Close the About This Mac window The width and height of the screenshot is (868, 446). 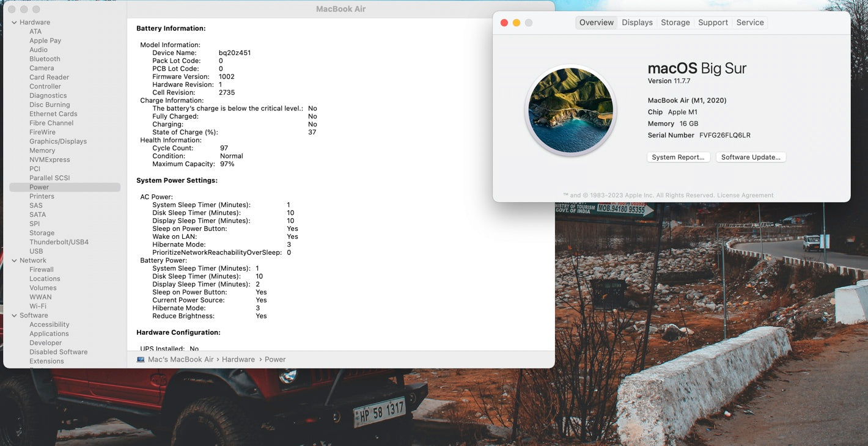coord(504,23)
